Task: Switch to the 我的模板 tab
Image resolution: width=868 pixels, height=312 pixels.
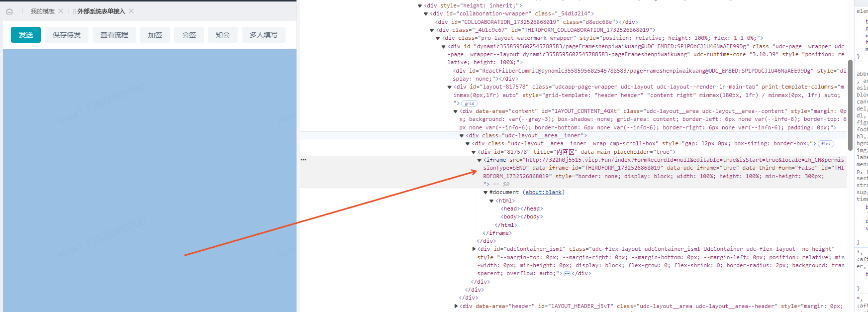Action: 42,11
